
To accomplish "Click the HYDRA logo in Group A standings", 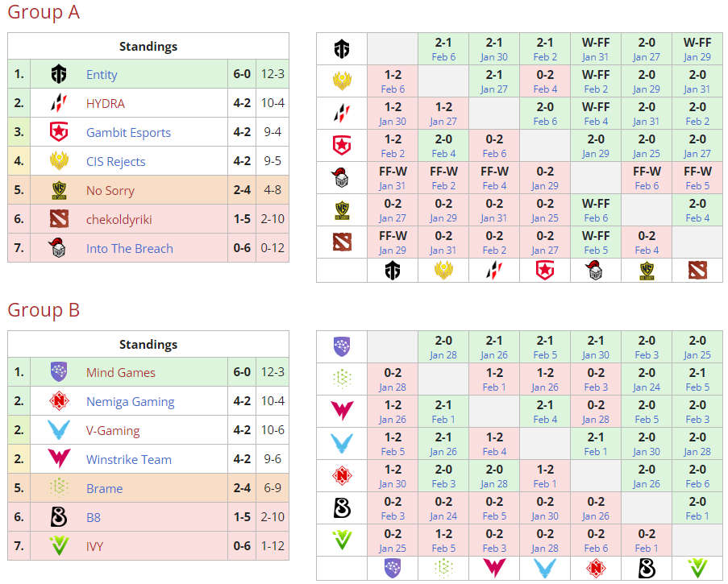I will [59, 104].
